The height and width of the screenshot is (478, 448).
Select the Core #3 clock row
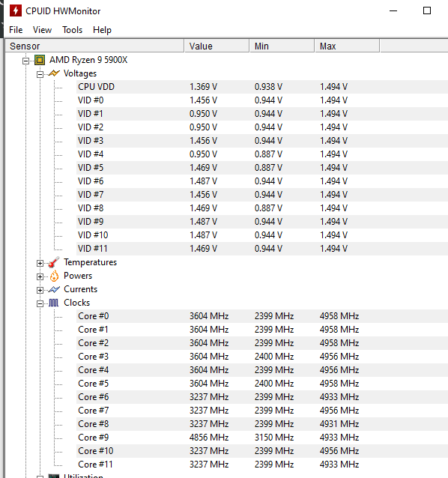click(262, 357)
